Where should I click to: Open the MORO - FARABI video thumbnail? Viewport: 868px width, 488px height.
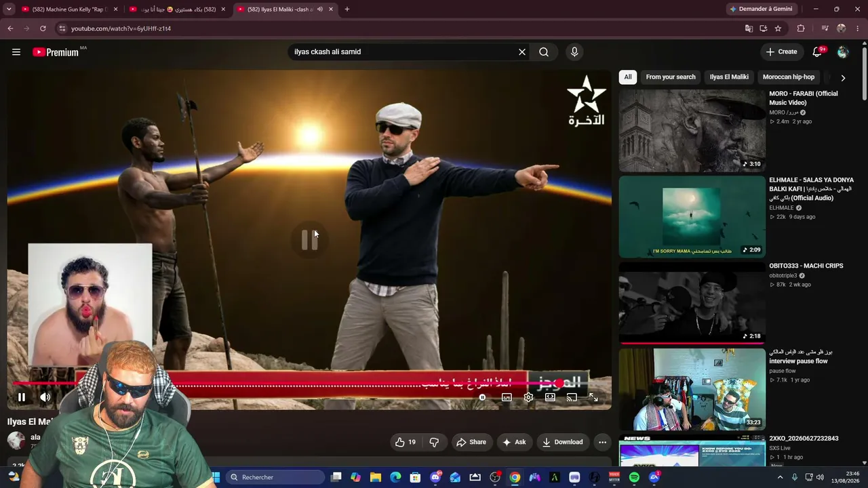692,131
